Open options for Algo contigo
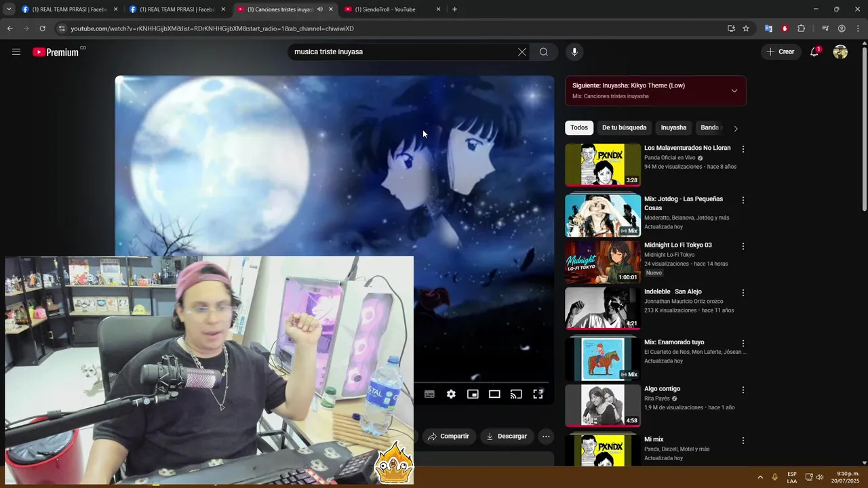868x488 pixels. pos(743,390)
